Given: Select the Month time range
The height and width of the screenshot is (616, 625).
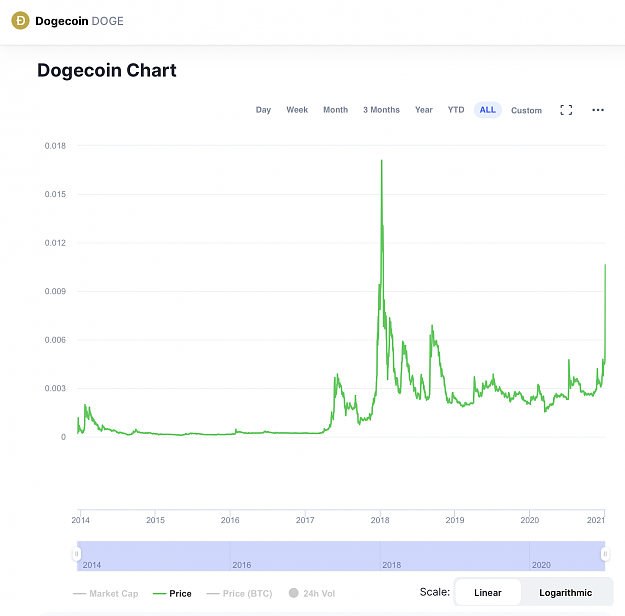Looking at the screenshot, I should (x=335, y=110).
